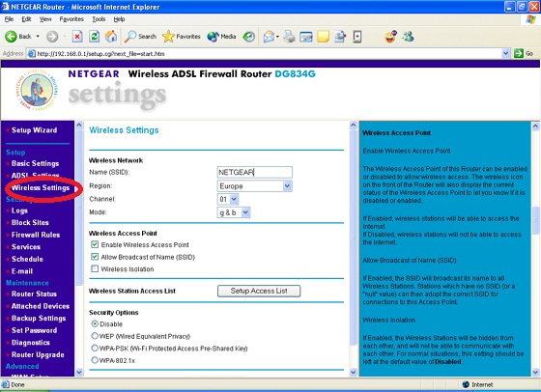The width and height of the screenshot is (541, 392).
Task: Expand the address bar dropdown
Action: click(x=505, y=53)
